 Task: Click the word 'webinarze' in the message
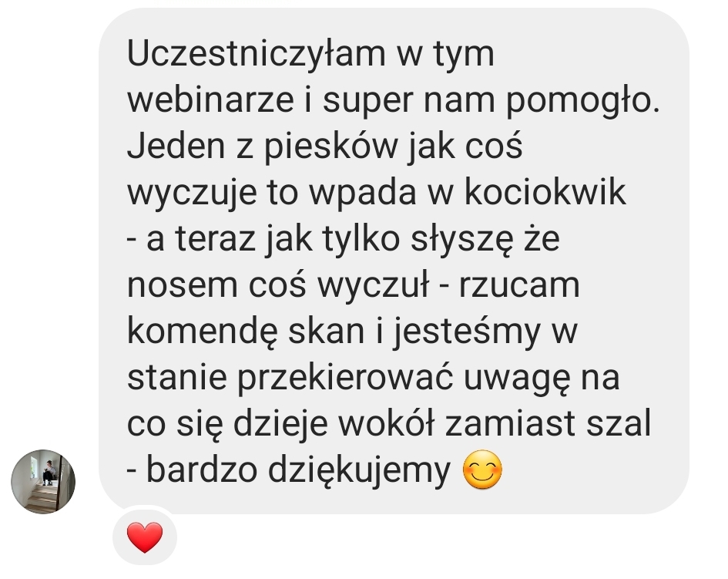[210, 100]
